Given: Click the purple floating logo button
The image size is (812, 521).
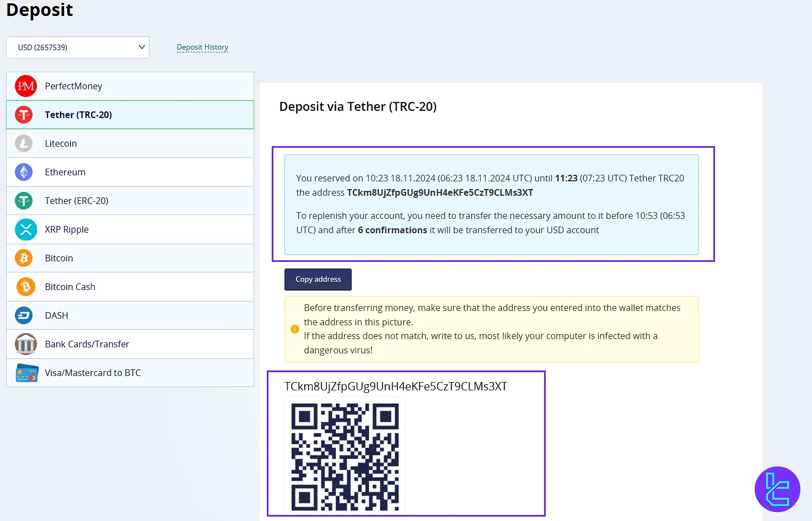Looking at the screenshot, I should pyautogui.click(x=777, y=489).
